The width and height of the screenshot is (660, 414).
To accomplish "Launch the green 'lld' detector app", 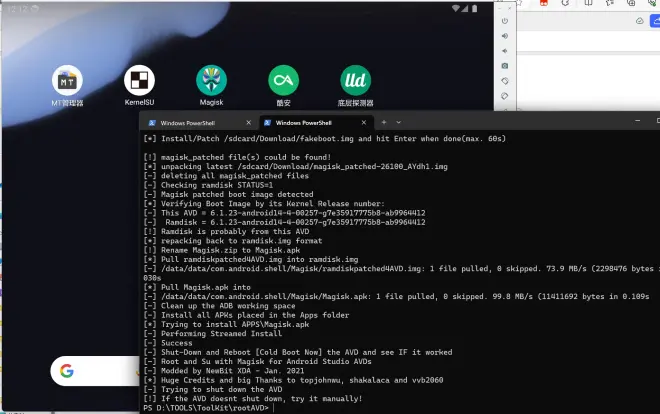I will click(x=356, y=80).
